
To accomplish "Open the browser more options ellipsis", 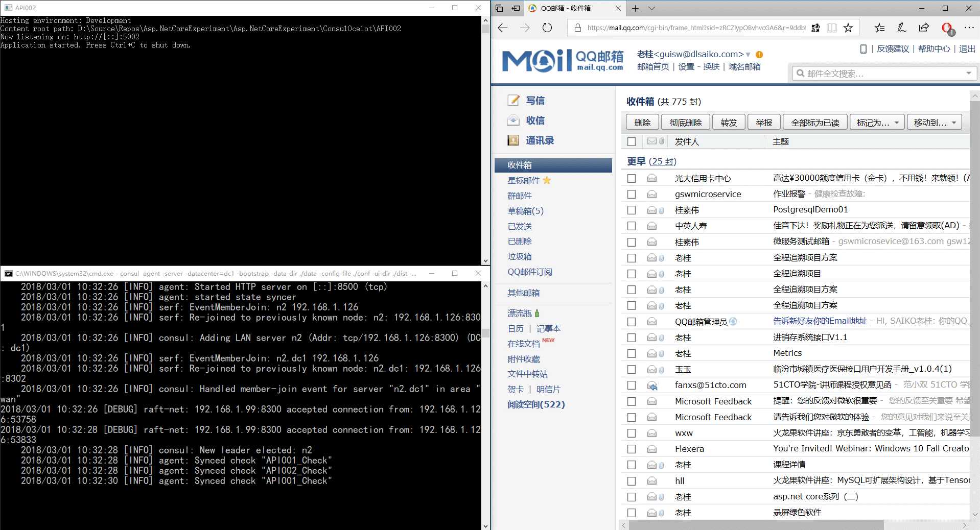I will 969,28.
